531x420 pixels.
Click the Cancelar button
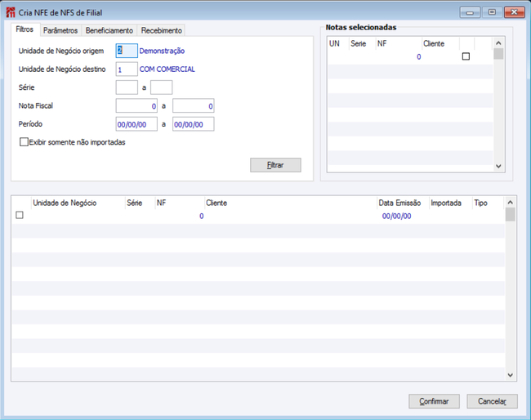(x=492, y=401)
